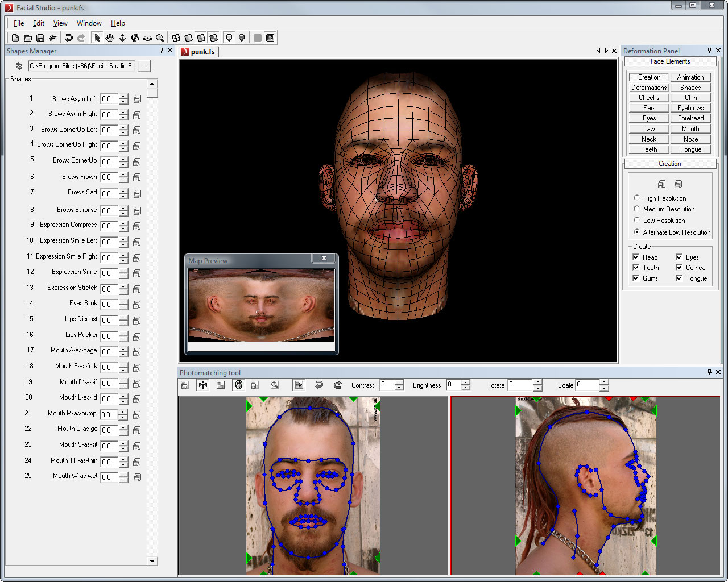Pick the magnifier zoom tool

160,38
